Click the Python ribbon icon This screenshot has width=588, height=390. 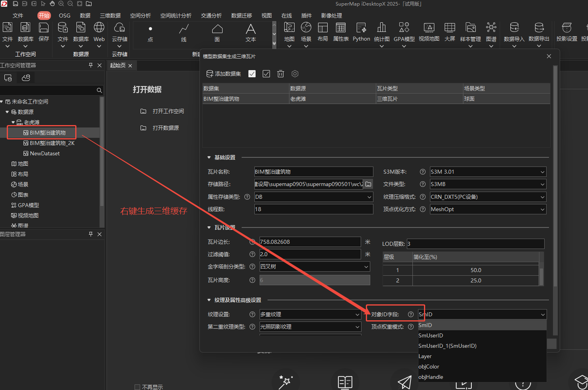point(361,32)
